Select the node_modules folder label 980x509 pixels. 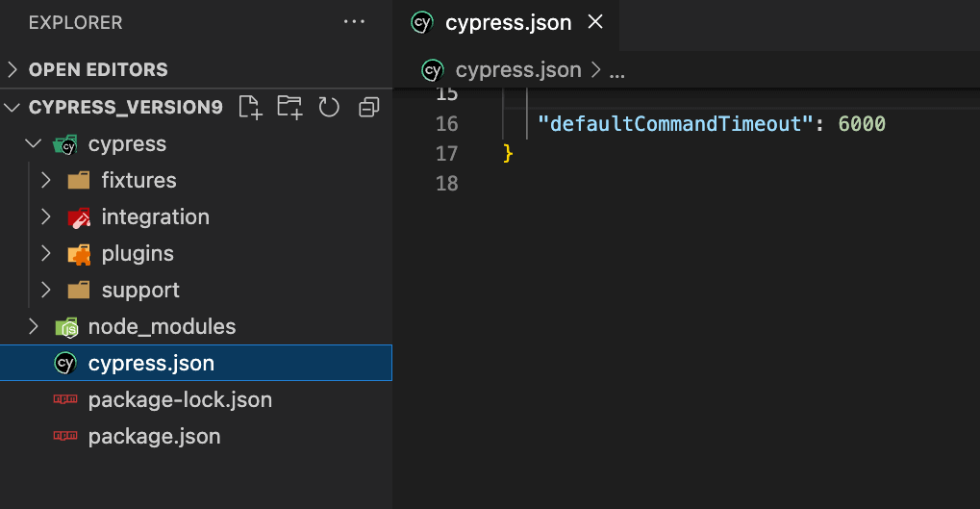point(162,326)
